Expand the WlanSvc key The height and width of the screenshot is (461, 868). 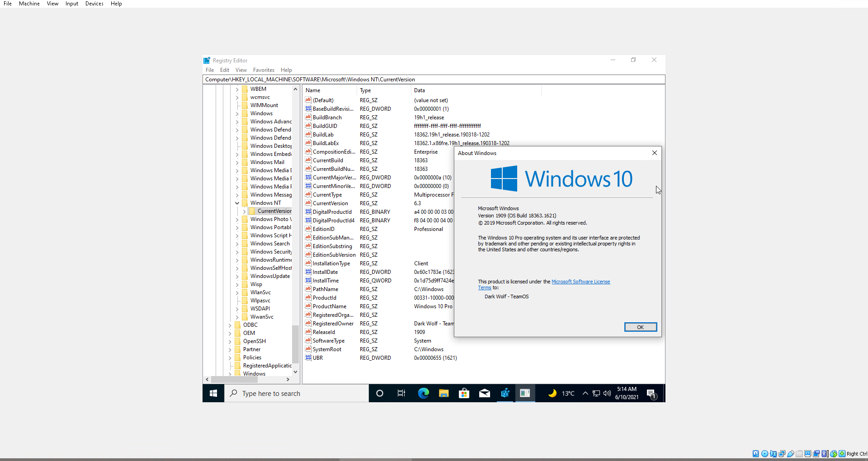[x=237, y=292]
